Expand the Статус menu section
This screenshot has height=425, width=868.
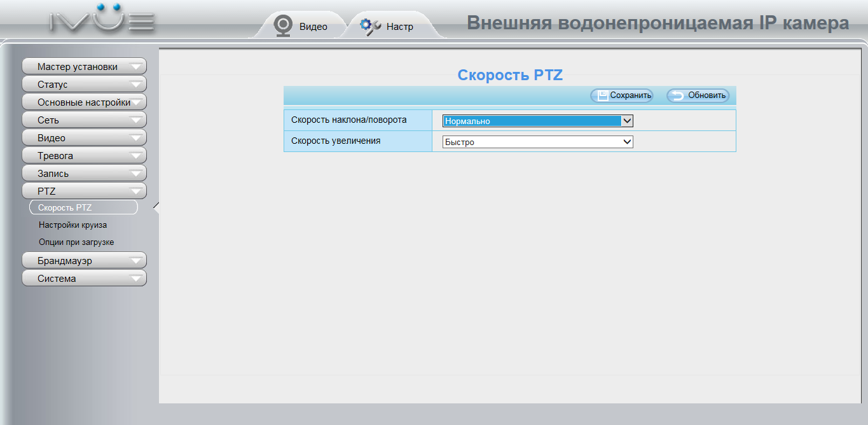click(85, 84)
